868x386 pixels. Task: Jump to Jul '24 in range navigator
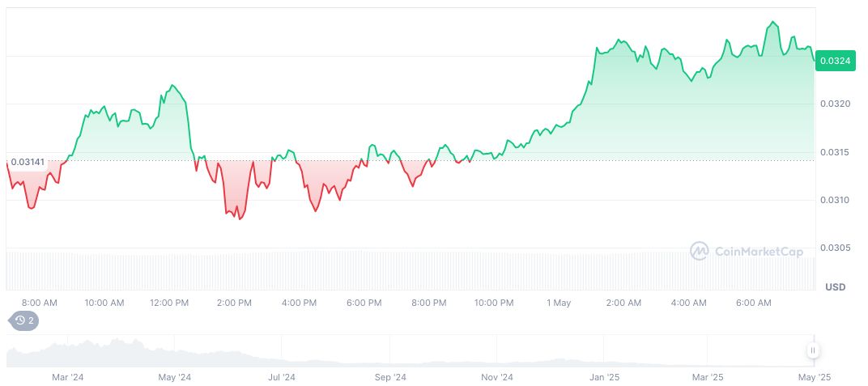pos(282,377)
